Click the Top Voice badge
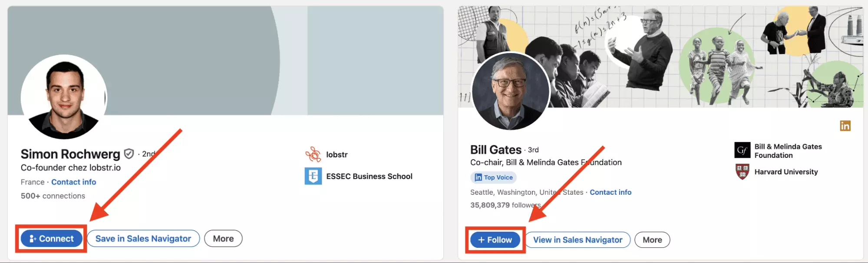Screen dimensions: 868x263 [493, 177]
